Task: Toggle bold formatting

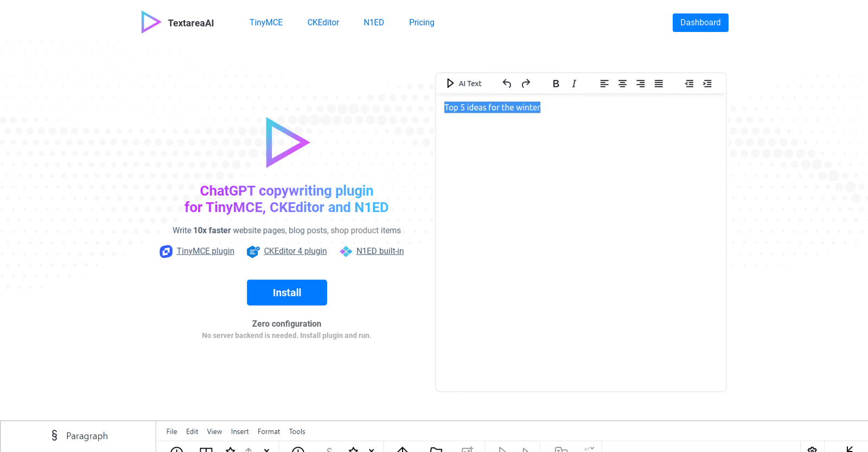Action: [556, 83]
